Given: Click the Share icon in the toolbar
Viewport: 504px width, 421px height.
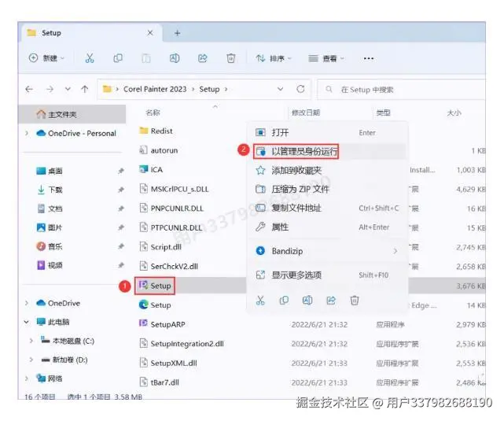Looking at the screenshot, I should point(203,58).
